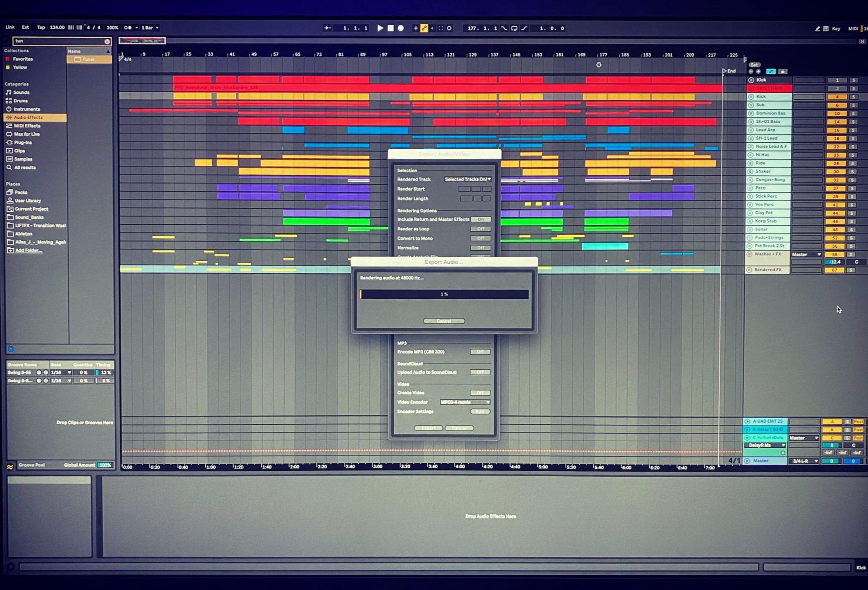This screenshot has width=868, height=590.
Task: Toggle the arrangement Loop switch
Action: pyautogui.click(x=514, y=28)
